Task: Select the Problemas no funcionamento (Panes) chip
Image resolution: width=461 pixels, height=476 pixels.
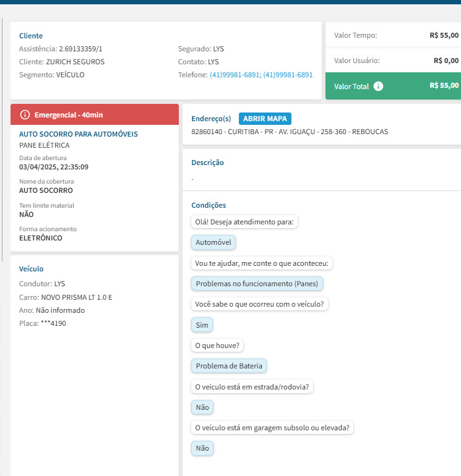Action: [x=257, y=284]
